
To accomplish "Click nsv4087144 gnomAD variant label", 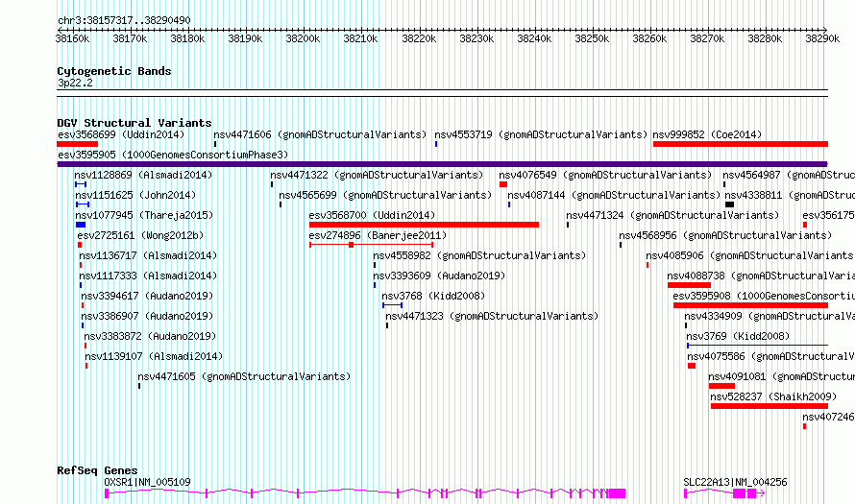I will [x=614, y=195].
